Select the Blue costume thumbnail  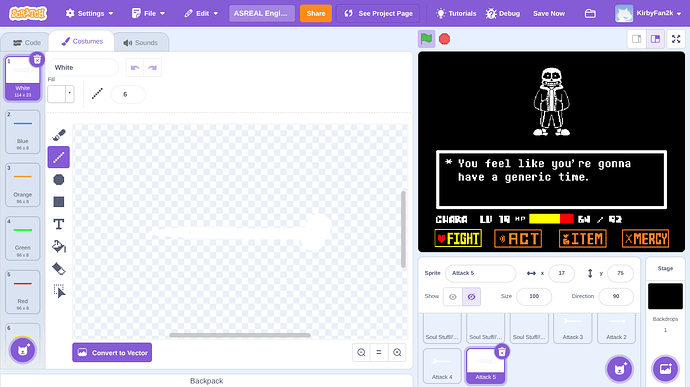pos(22,132)
